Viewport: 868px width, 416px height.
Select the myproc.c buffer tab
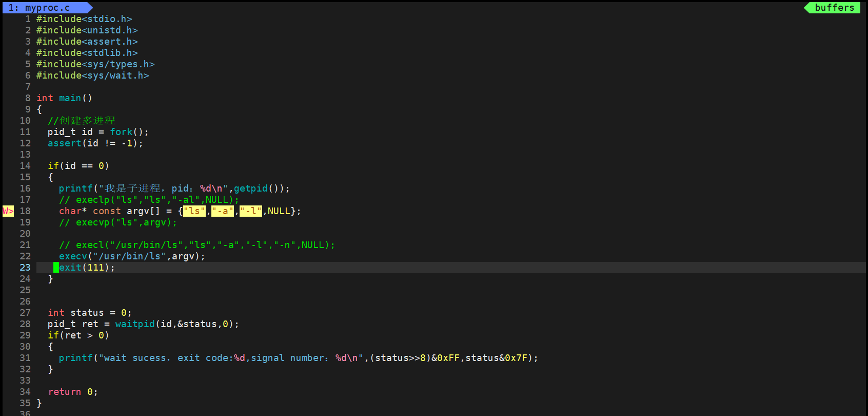46,8
